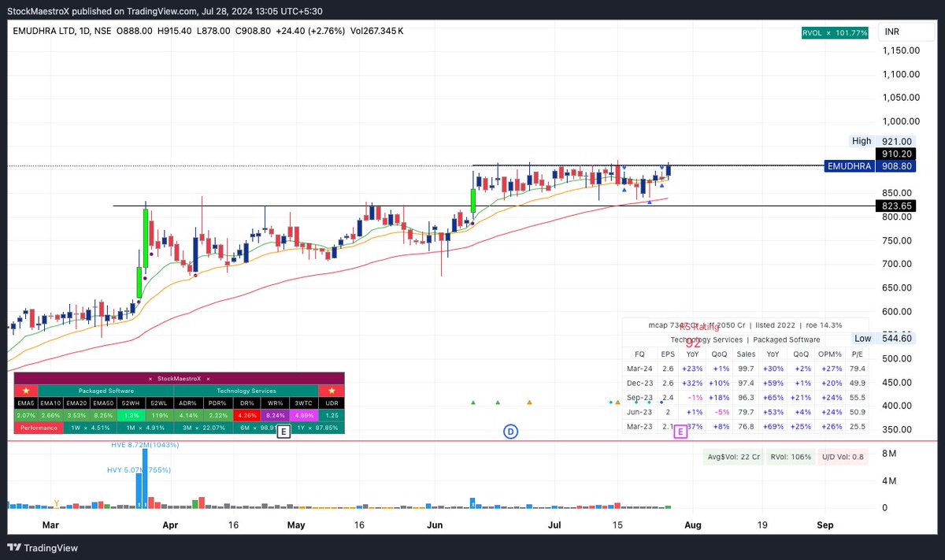Click the pink 4.89% 3WTC value
Image resolution: width=945 pixels, height=560 pixels.
coord(304,416)
